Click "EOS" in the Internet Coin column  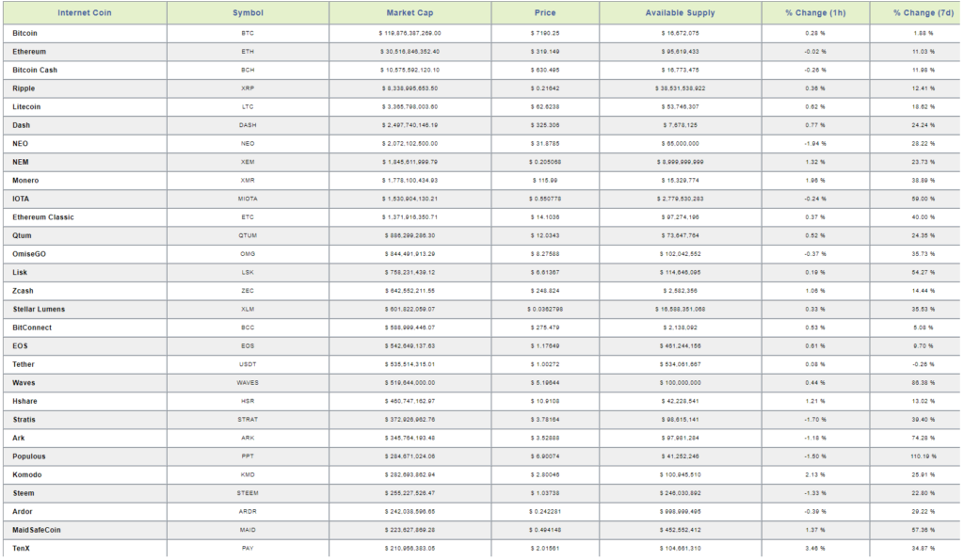(21, 346)
